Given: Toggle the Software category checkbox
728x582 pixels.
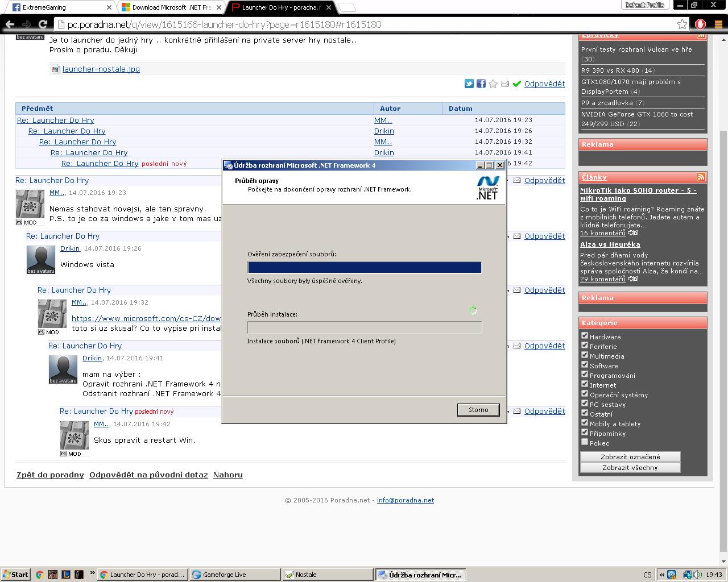Looking at the screenshot, I should 585,365.
